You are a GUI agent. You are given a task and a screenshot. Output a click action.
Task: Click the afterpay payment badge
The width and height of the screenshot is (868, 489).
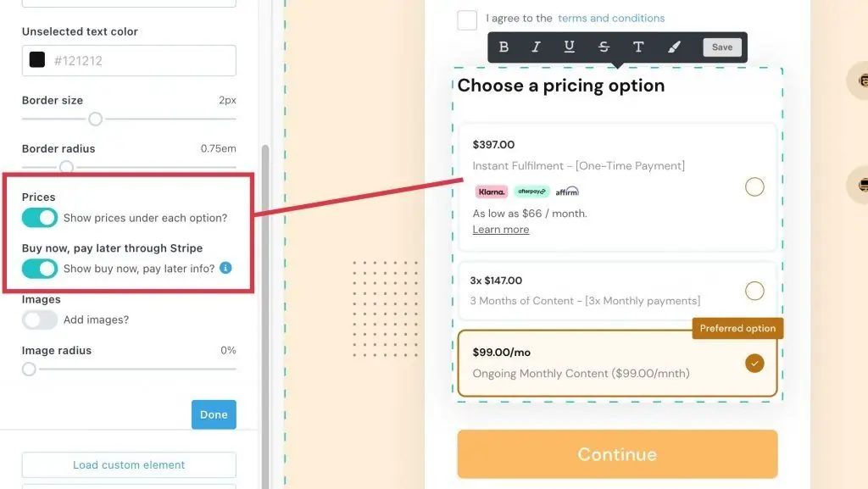tap(531, 191)
